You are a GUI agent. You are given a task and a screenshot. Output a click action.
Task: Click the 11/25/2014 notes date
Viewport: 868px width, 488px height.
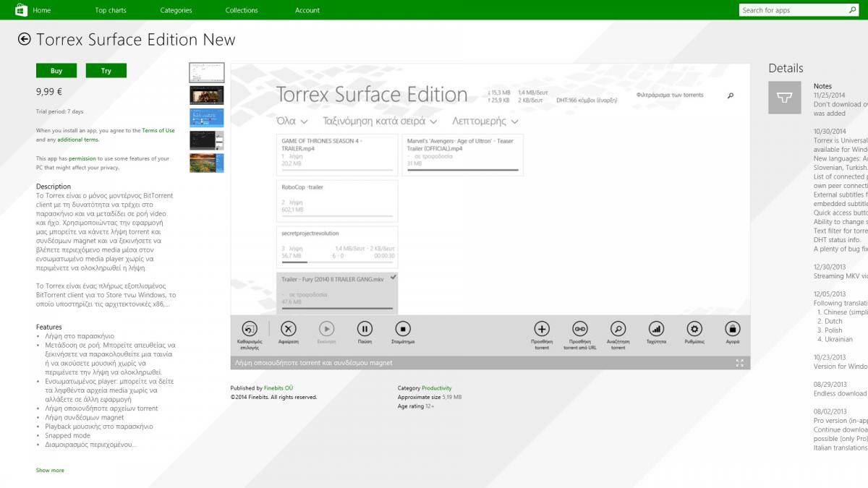pyautogui.click(x=830, y=95)
